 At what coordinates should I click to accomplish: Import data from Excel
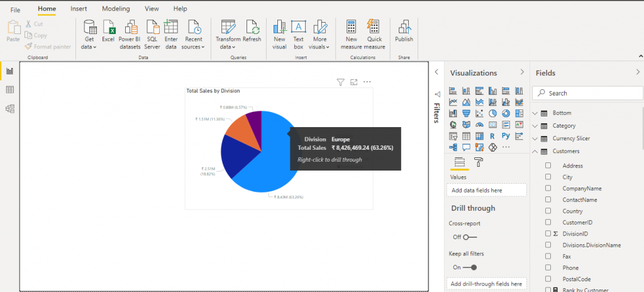(108, 31)
